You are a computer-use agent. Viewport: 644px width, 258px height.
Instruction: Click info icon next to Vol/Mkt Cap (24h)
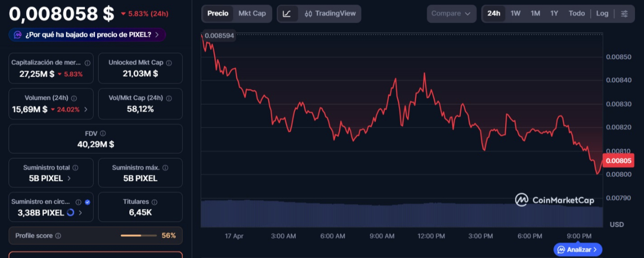pyautogui.click(x=169, y=98)
